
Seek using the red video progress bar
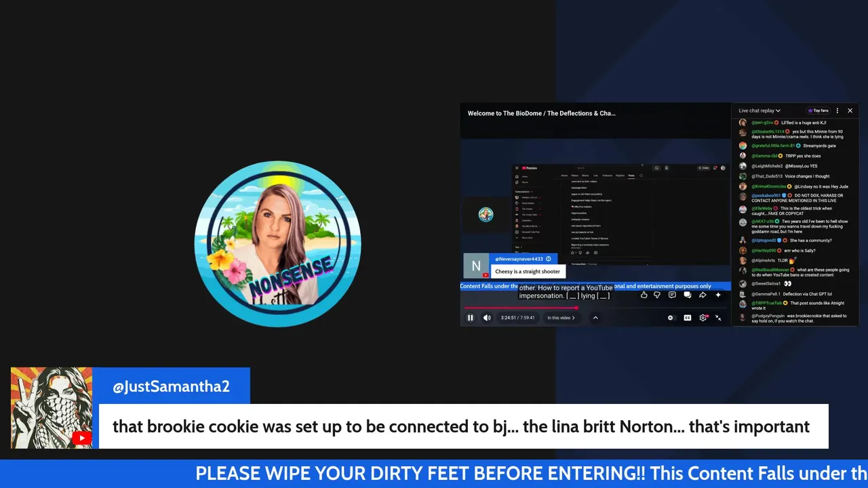[519, 308]
